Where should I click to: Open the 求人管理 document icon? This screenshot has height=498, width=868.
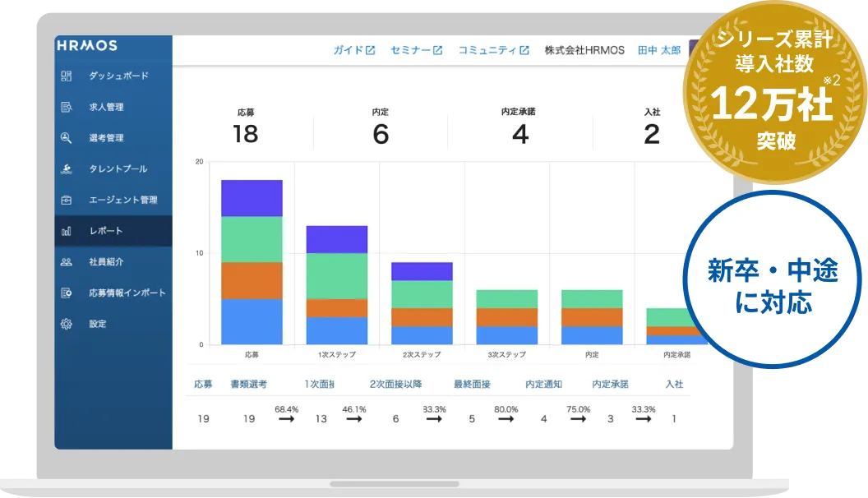click(66, 107)
